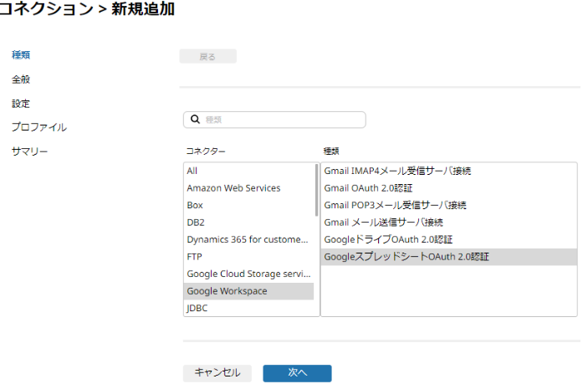The width and height of the screenshot is (588, 384).
Task: Choose Gmail OAuth 2.0認証 type
Action: tap(449, 188)
